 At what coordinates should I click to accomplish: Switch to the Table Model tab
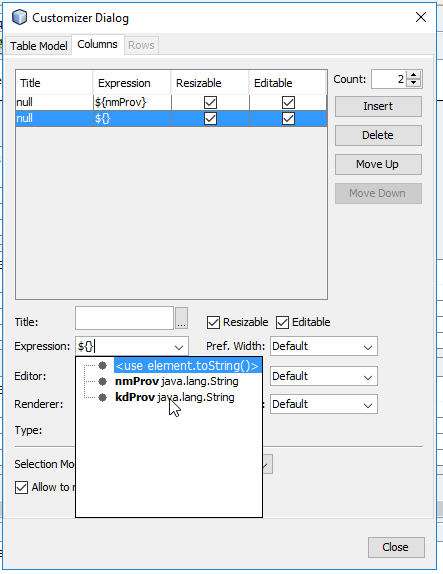[38, 46]
